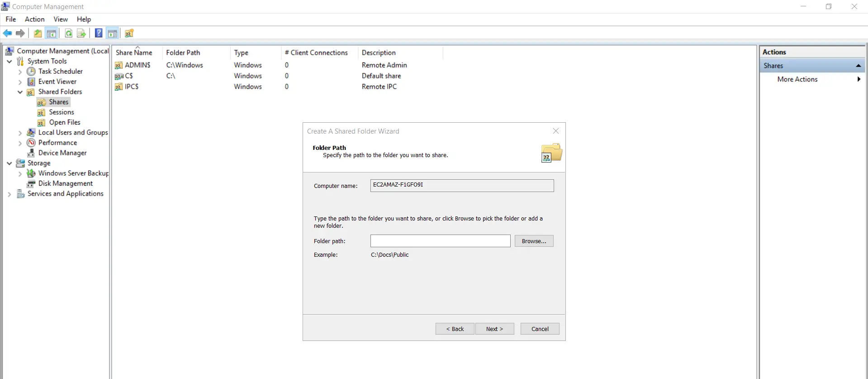
Task: Click the Performance icon in tree
Action: (x=31, y=143)
